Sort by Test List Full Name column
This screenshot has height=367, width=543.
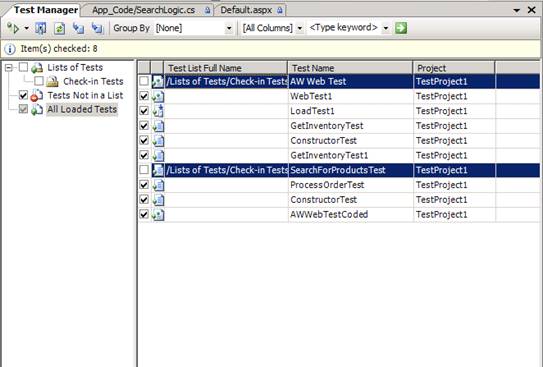click(225, 68)
